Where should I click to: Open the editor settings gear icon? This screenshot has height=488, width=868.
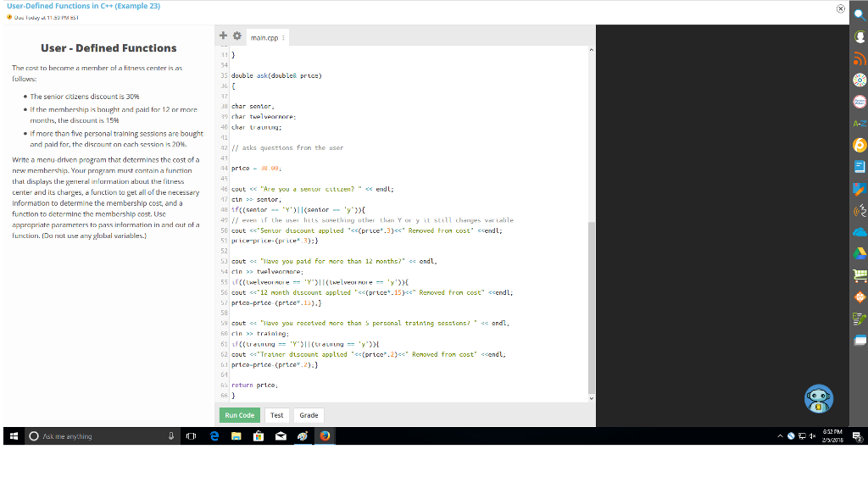236,36
